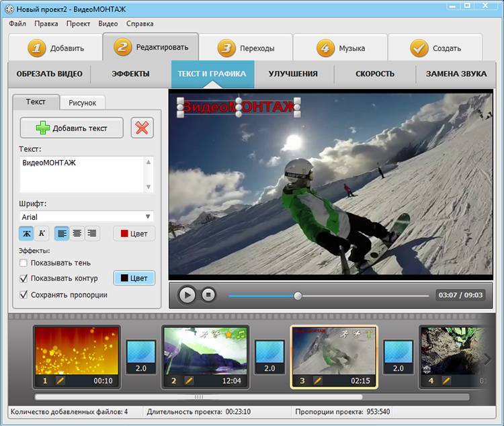Align text to the left
This screenshot has width=504, height=426.
coord(61,233)
